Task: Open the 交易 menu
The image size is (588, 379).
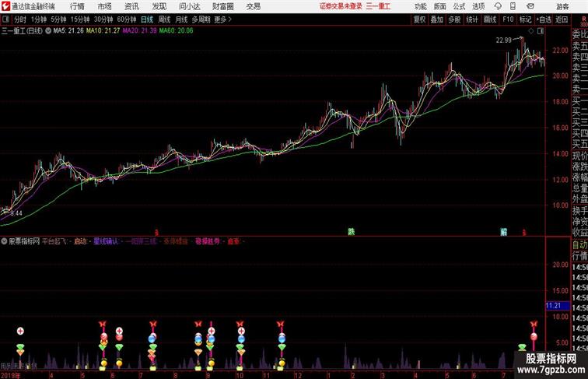Action: coord(253,6)
